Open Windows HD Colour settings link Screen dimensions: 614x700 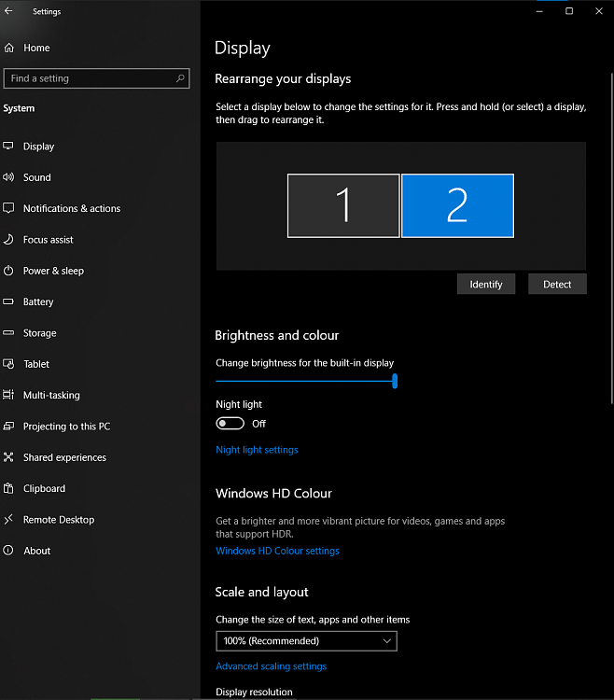point(277,551)
